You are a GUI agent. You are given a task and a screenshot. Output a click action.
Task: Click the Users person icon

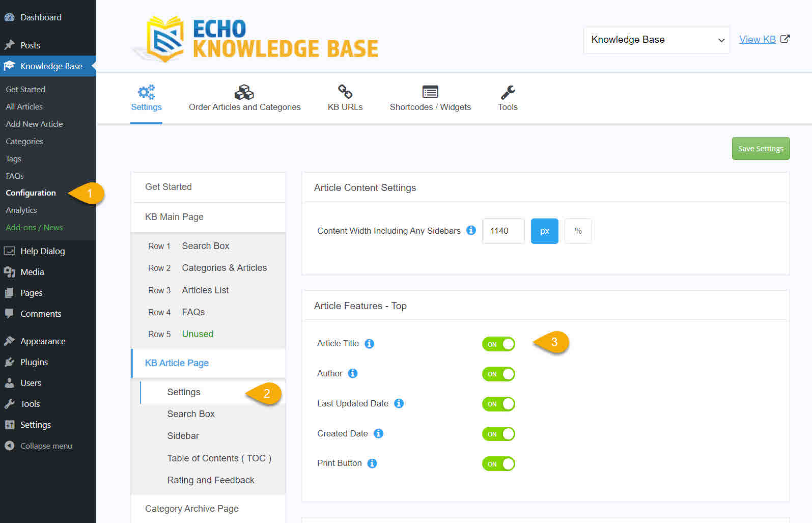tap(9, 382)
